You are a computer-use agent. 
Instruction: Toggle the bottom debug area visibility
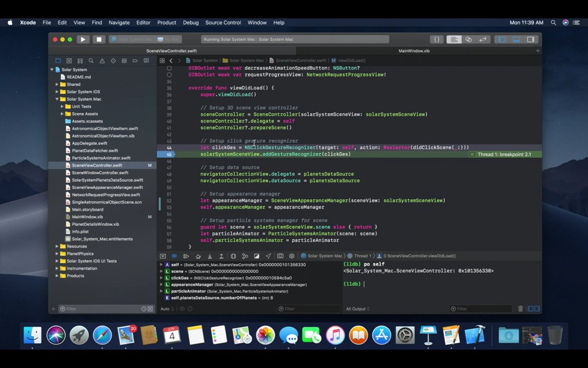[x=516, y=39]
